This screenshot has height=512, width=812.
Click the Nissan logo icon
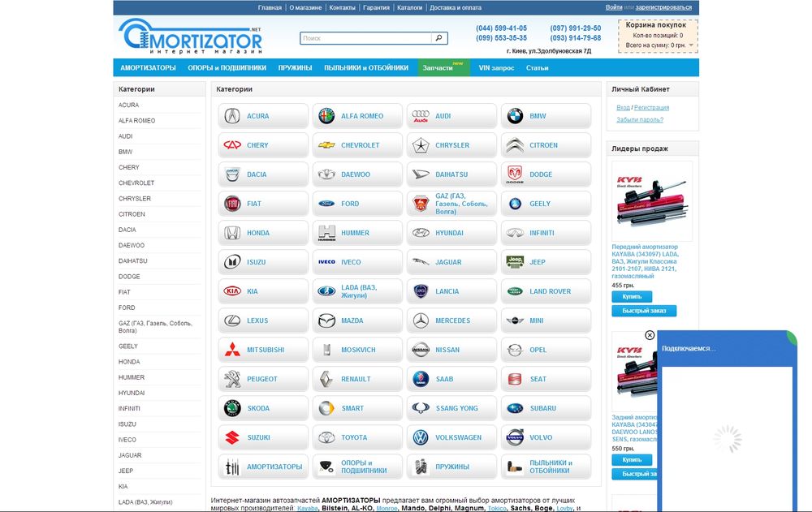(x=421, y=350)
